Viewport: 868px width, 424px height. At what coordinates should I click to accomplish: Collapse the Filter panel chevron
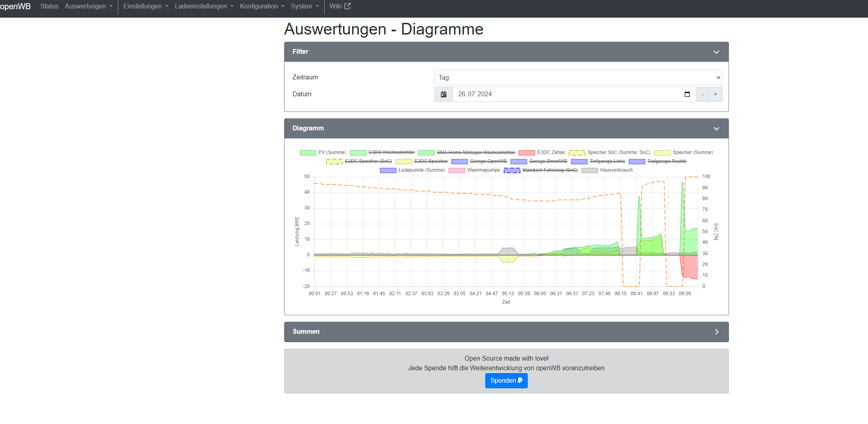(x=716, y=52)
